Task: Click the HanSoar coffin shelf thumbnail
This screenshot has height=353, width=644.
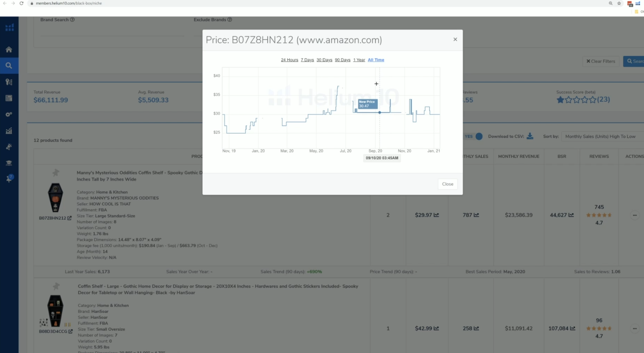Action: point(55,311)
